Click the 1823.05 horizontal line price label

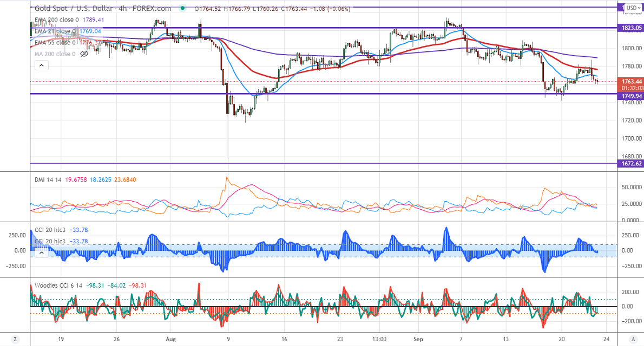pos(631,28)
